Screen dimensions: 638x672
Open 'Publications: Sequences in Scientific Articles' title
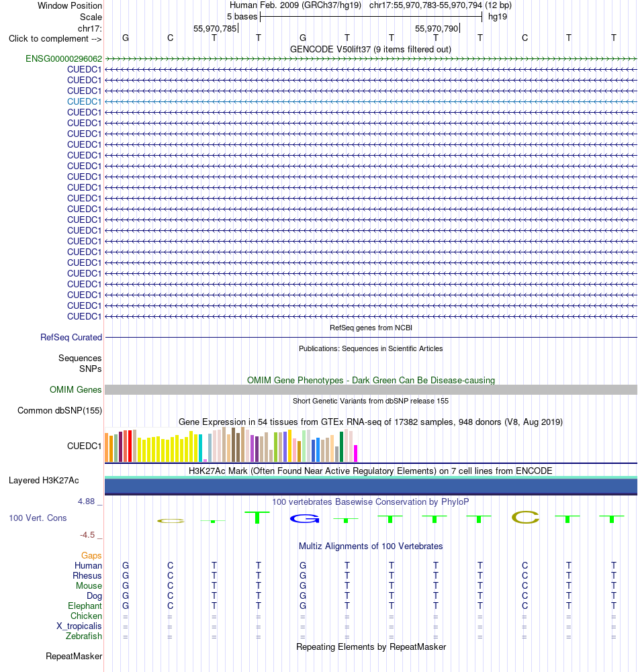[371, 349]
